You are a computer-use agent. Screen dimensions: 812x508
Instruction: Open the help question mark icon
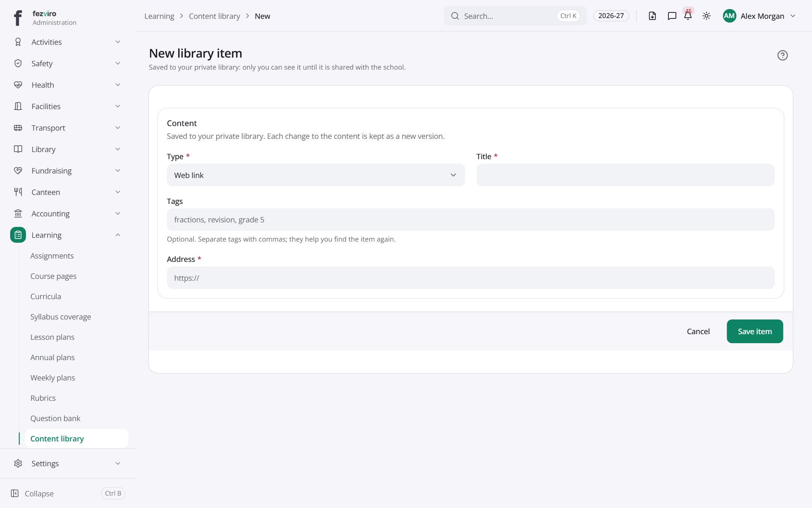pyautogui.click(x=782, y=55)
